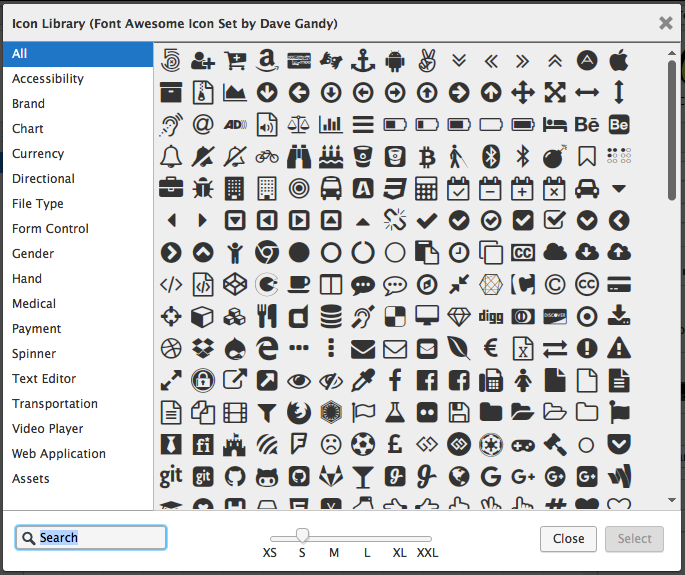The width and height of the screenshot is (685, 575).
Task: Choose the Apple logo icon
Action: (x=619, y=60)
